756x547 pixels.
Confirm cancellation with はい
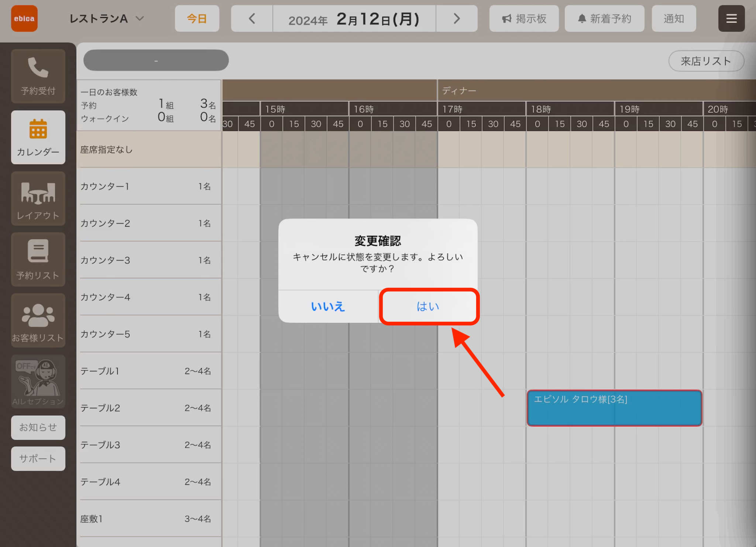tap(428, 306)
